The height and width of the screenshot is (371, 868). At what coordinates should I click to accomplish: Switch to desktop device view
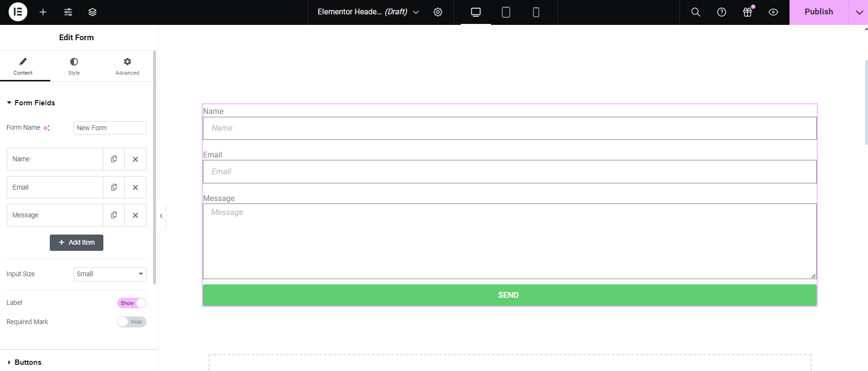pyautogui.click(x=476, y=12)
